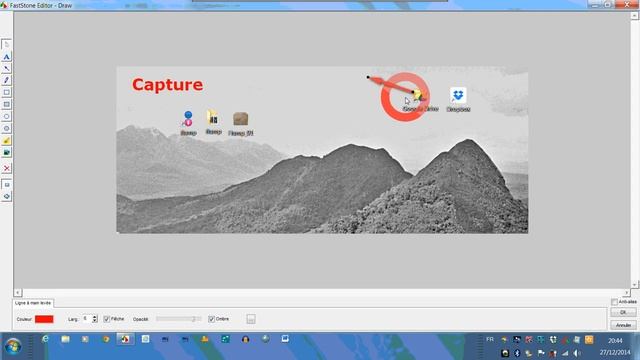Click the last icon in the draw toolbar
This screenshot has height=360, width=640.
click(x=7, y=196)
